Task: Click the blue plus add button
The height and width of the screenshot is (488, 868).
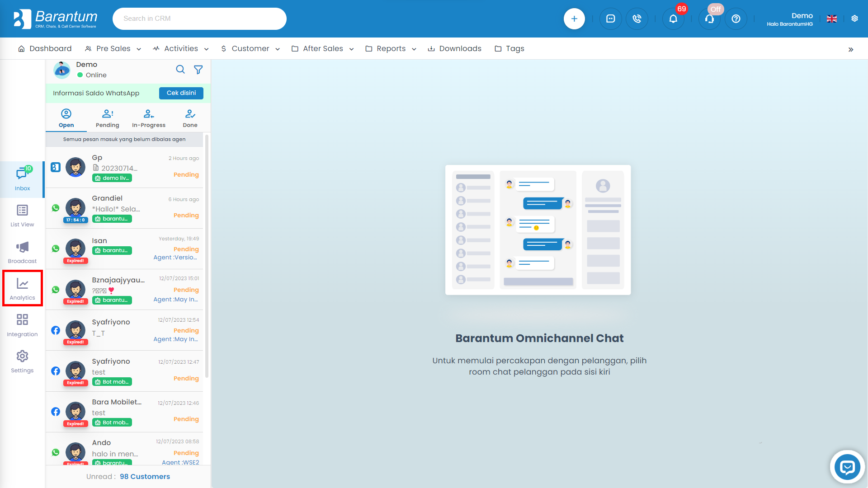Action: (x=574, y=19)
